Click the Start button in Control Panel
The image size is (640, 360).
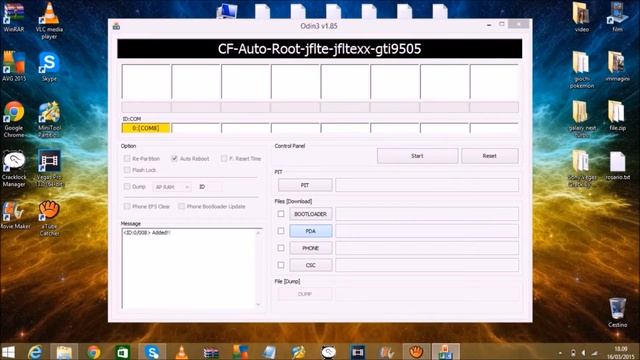coord(417,156)
